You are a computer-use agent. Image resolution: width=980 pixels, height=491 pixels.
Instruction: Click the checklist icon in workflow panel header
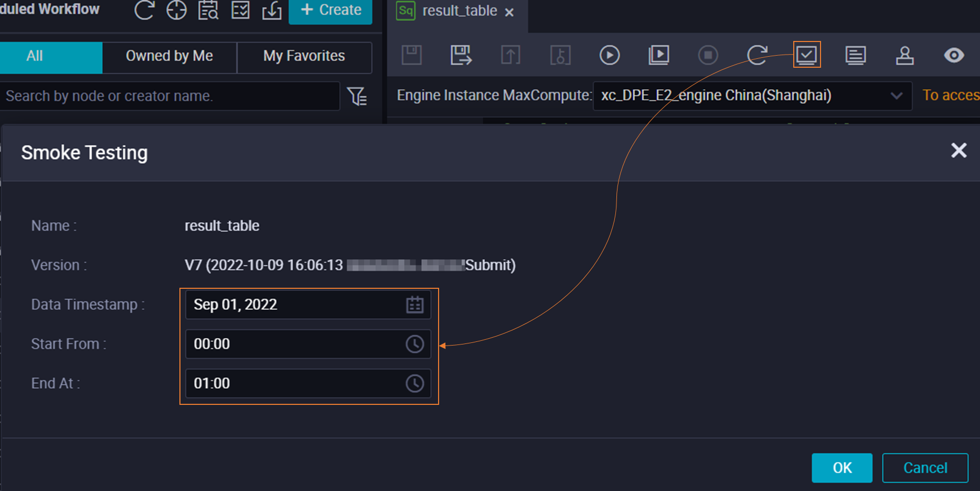pyautogui.click(x=240, y=10)
